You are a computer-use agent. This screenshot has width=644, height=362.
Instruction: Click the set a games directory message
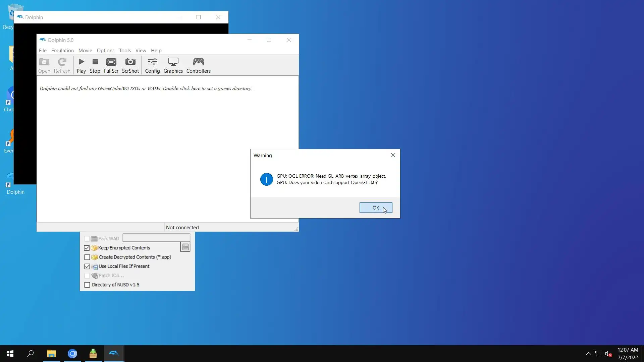(147, 88)
